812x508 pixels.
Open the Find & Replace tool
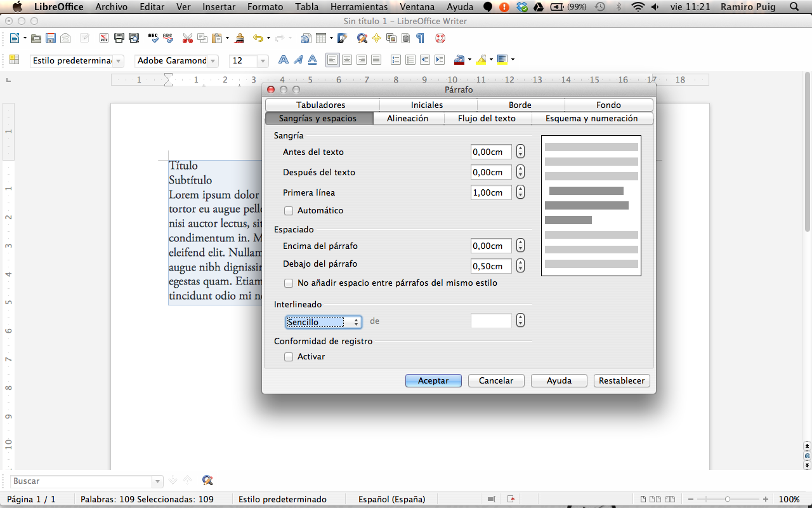point(362,38)
